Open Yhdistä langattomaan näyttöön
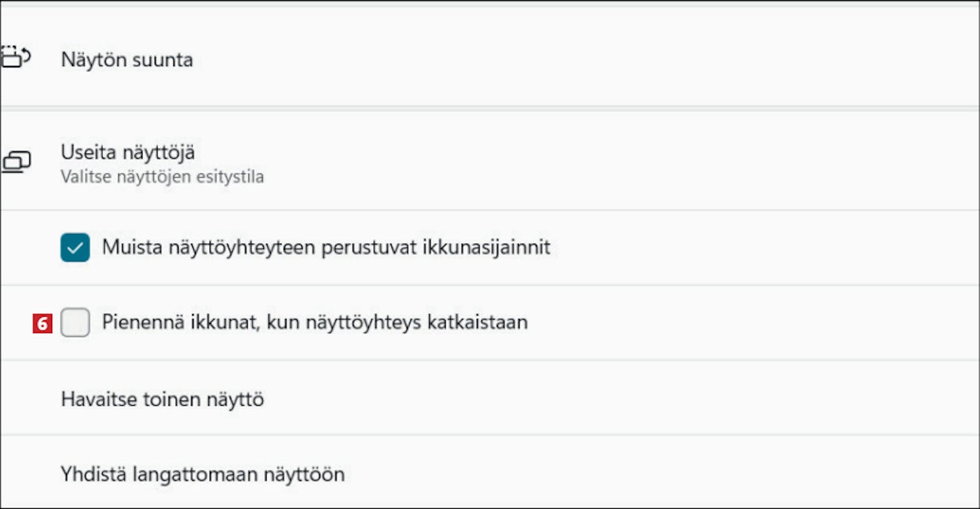The image size is (980, 509). (x=203, y=474)
